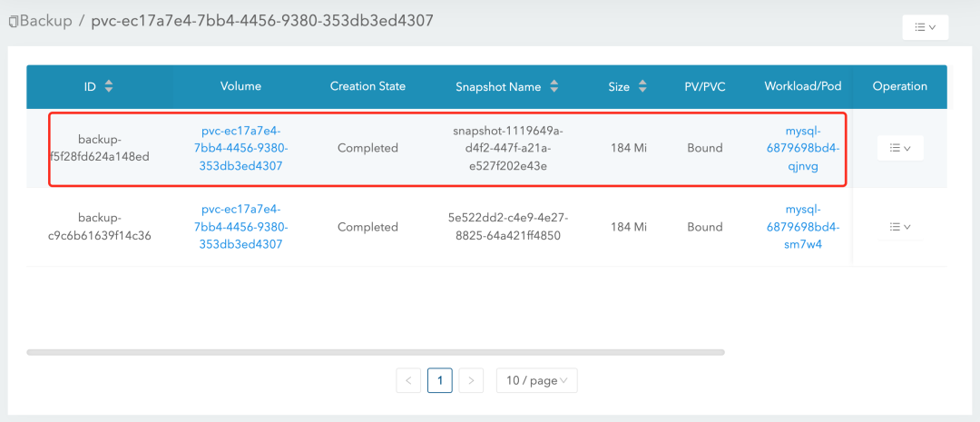
Task: Open volume link in second backup row
Action: (x=240, y=227)
